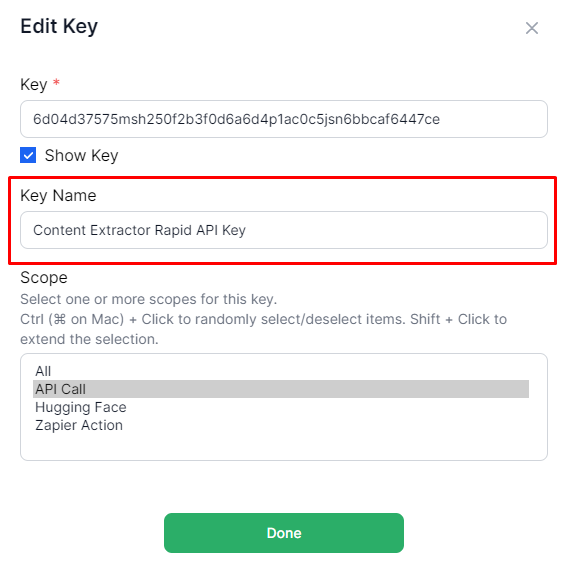This screenshot has height=570, width=566.
Task: Click the Show Key label text
Action: (81, 156)
